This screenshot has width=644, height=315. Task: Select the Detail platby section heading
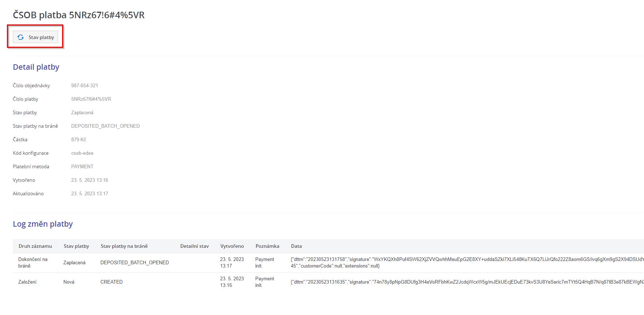tap(36, 67)
